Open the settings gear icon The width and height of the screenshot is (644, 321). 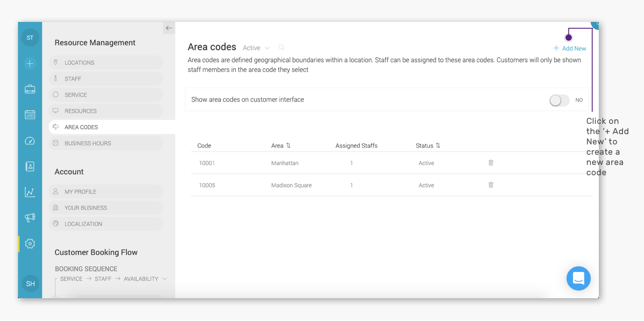30,244
